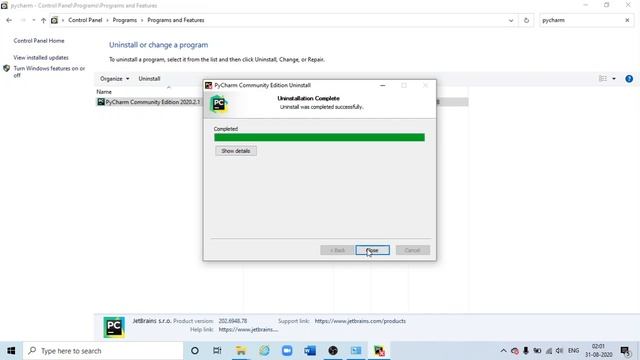This screenshot has height=360, width=640.
Task: Click Programs and Features in the breadcrumb
Action: [x=176, y=20]
